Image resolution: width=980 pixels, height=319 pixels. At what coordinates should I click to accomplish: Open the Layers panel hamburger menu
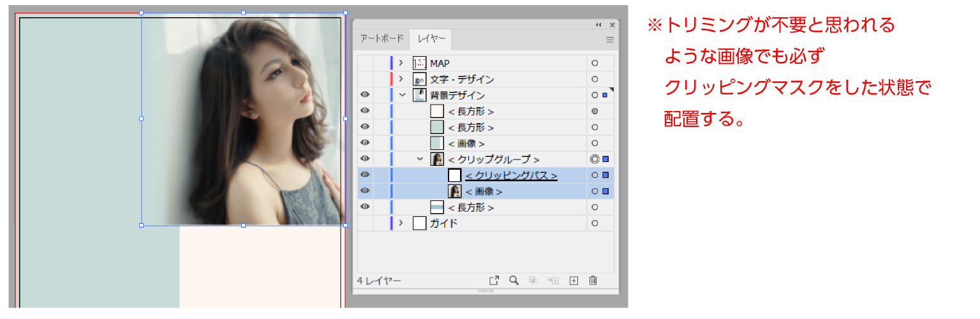(610, 40)
